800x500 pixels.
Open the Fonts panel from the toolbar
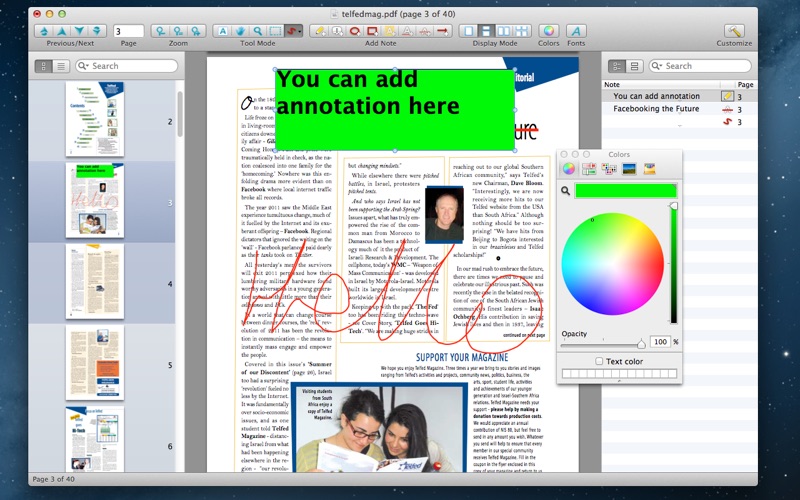tap(576, 31)
